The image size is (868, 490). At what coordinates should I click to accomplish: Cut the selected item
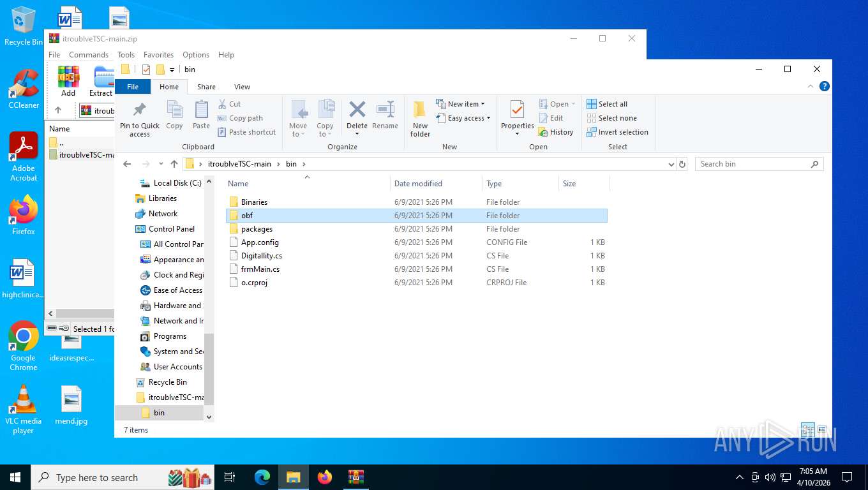pyautogui.click(x=229, y=104)
